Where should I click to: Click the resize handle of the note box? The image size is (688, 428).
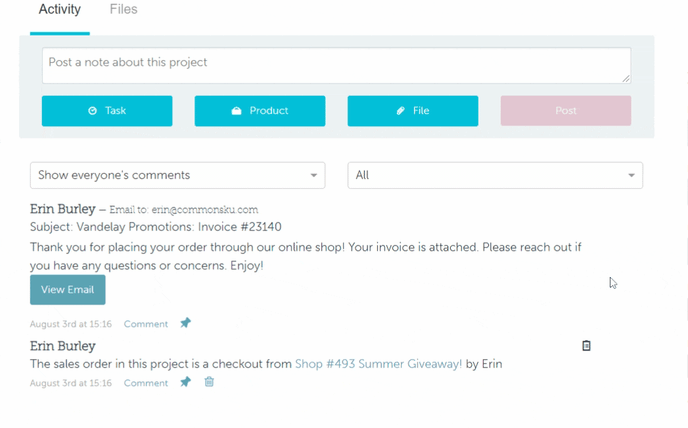click(626, 78)
